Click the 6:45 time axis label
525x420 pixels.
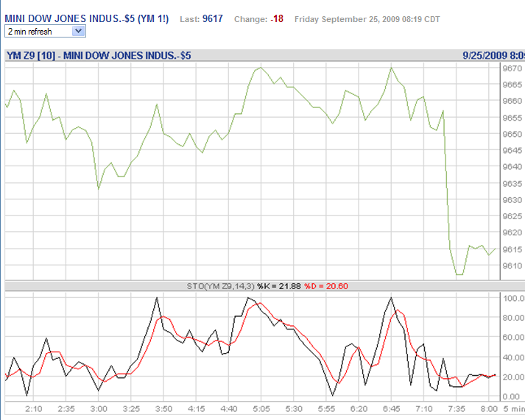[x=392, y=409]
